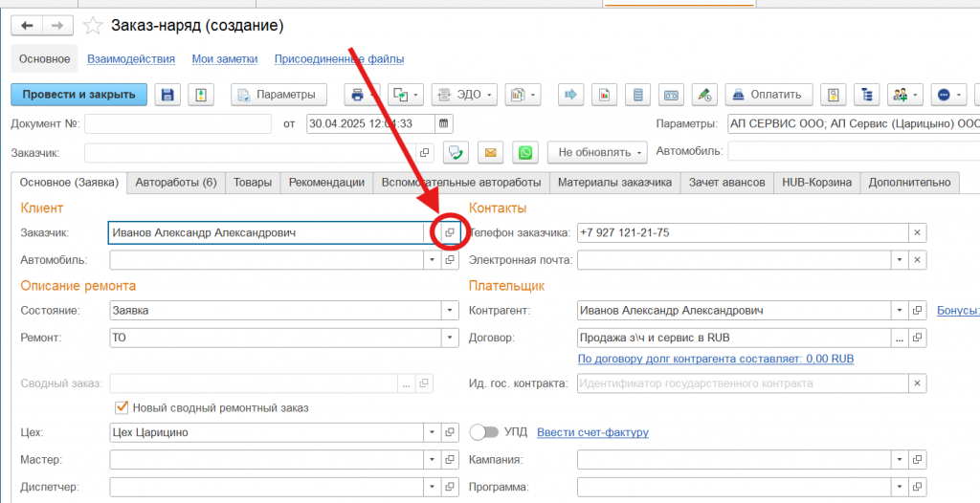
Task: Clear the Телефон заказчика field with X
Action: (917, 232)
